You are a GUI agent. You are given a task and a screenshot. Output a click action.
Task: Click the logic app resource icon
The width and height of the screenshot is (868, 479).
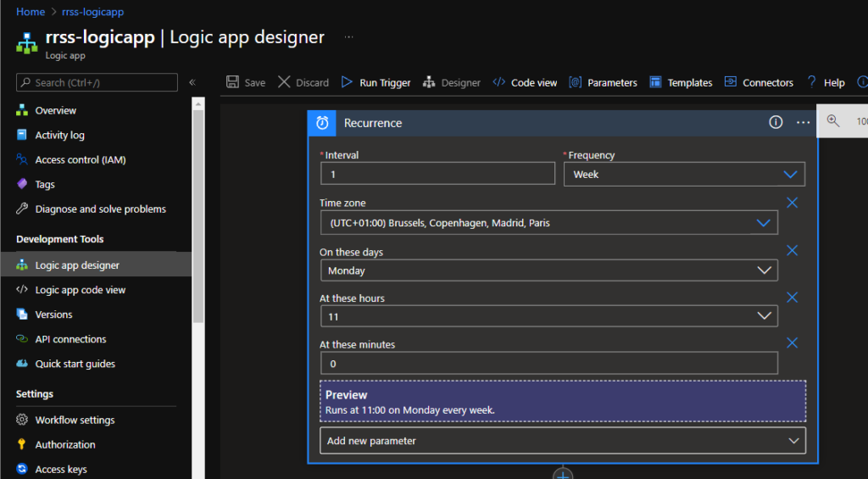pyautogui.click(x=26, y=42)
